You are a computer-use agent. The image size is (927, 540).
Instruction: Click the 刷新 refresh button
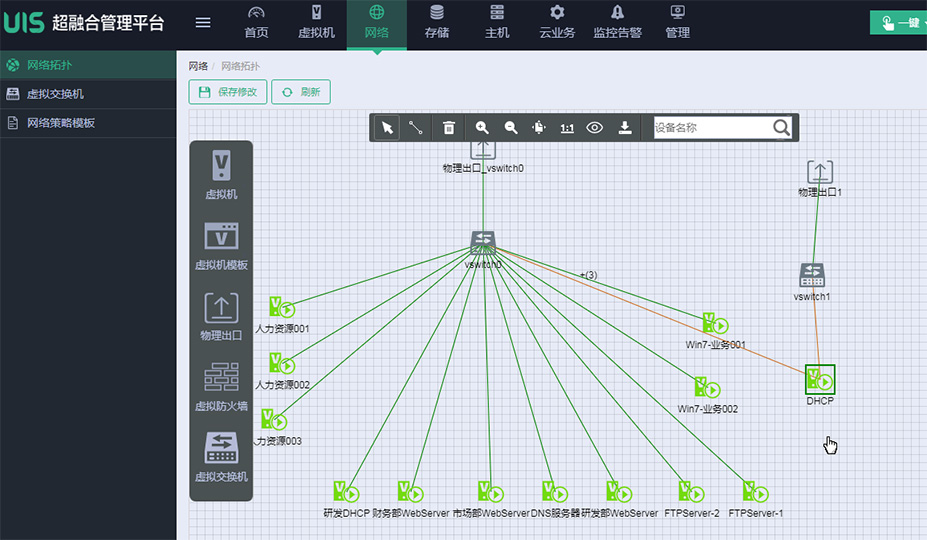[x=300, y=92]
